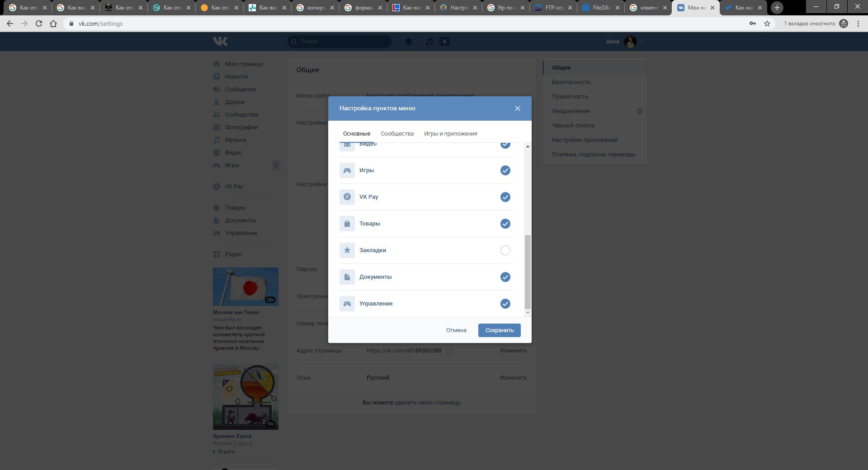
Task: Click Изменить next to Адрес страницы
Action: tap(513, 351)
